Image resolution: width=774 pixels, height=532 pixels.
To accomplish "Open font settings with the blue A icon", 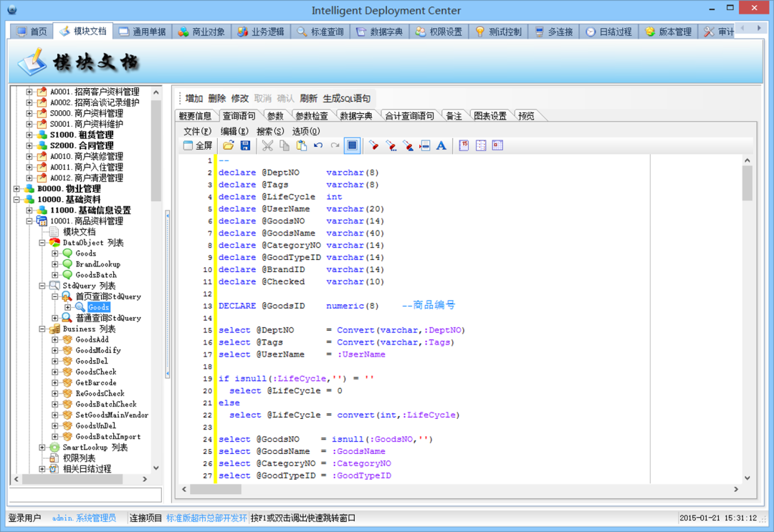I will [x=441, y=145].
